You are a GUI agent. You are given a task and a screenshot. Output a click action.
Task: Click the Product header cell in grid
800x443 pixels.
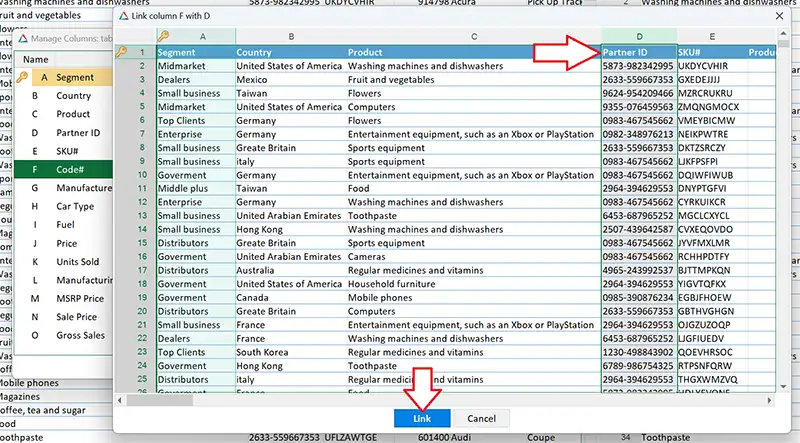pyautogui.click(x=474, y=52)
